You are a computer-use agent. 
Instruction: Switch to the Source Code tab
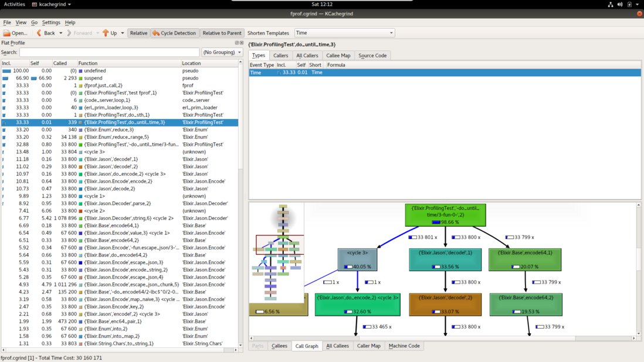pyautogui.click(x=372, y=55)
